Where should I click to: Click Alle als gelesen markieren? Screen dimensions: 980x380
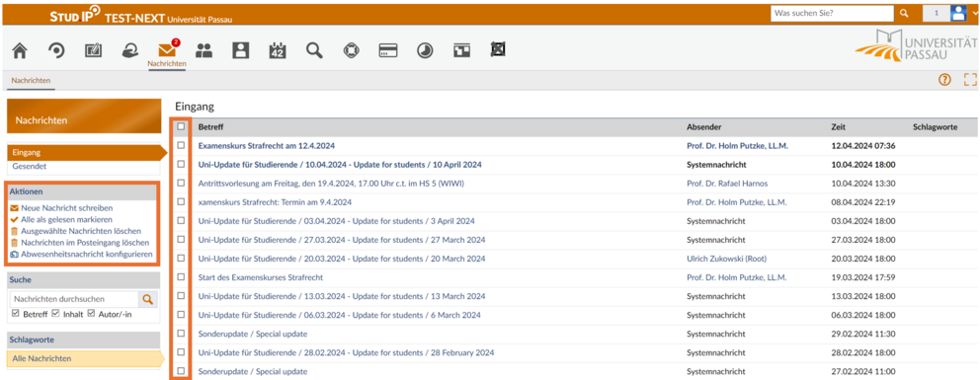[62, 220]
